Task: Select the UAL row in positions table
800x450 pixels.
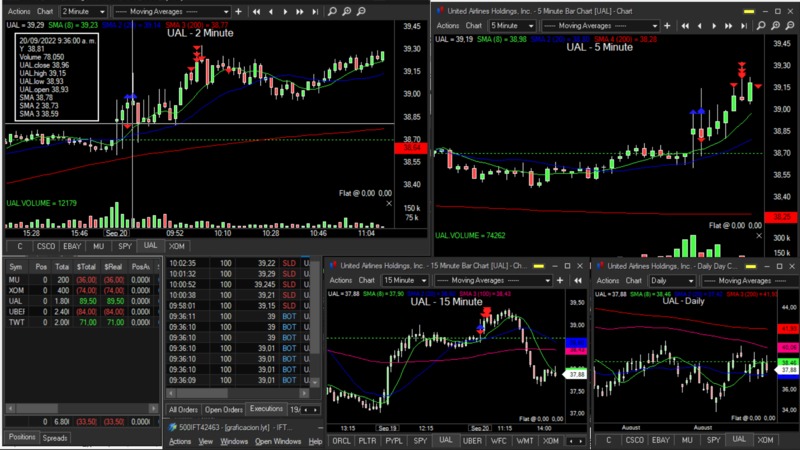Action: pos(16,300)
